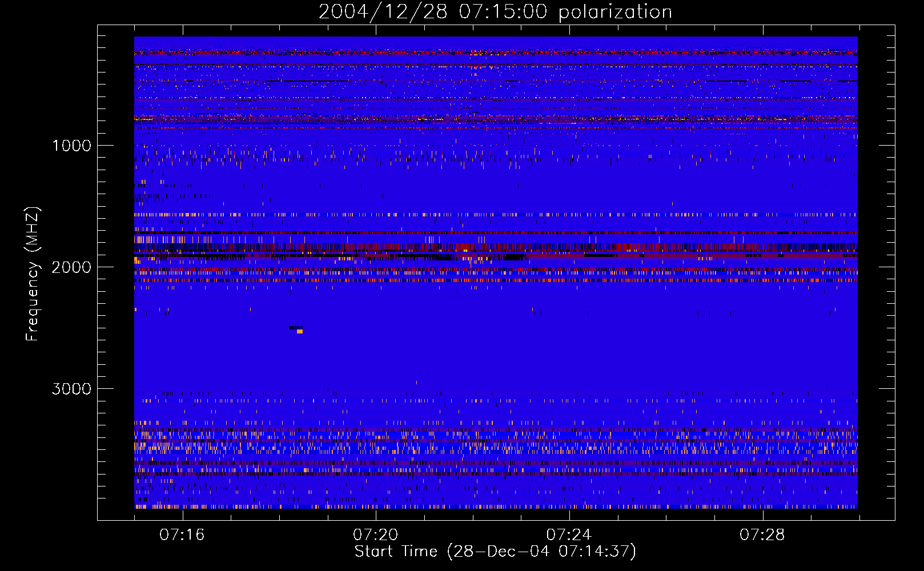Click the 1000 frequency tick label

click(71, 146)
